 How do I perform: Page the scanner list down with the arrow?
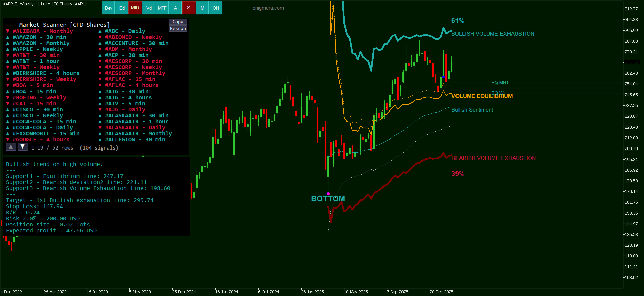click(23, 147)
